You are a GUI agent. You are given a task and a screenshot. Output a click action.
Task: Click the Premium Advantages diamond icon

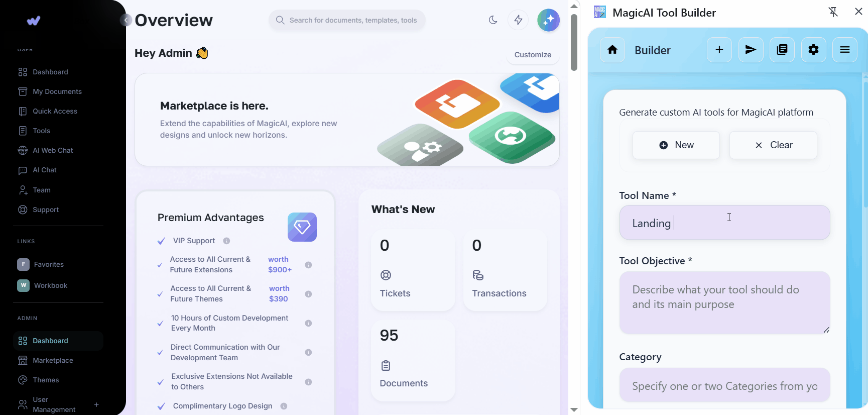coord(302,227)
